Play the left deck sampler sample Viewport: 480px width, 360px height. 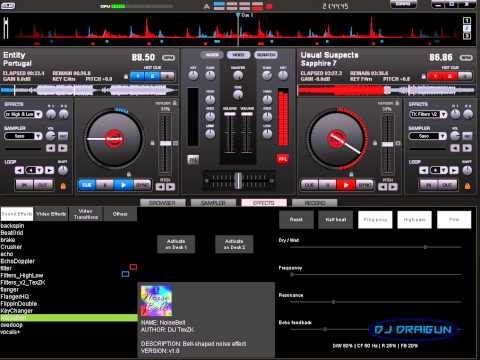coord(63,148)
